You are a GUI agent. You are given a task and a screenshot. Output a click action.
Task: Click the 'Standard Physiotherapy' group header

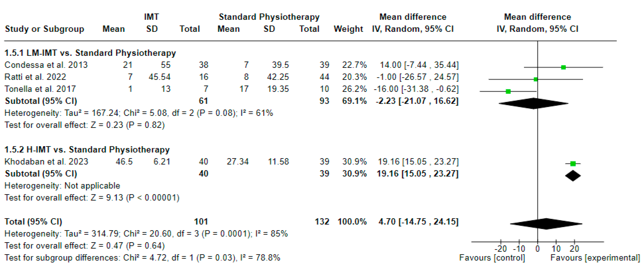pyautogui.click(x=269, y=17)
